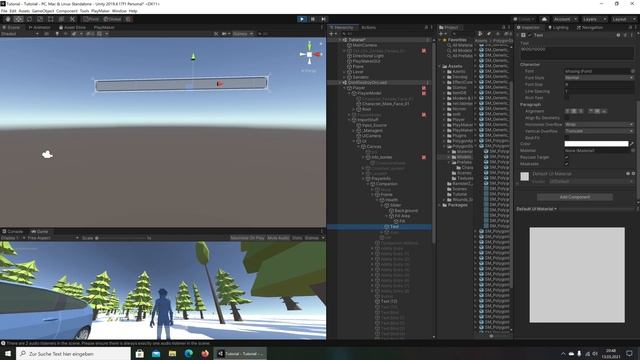Click the Step button in the toolbar

[x=324, y=19]
